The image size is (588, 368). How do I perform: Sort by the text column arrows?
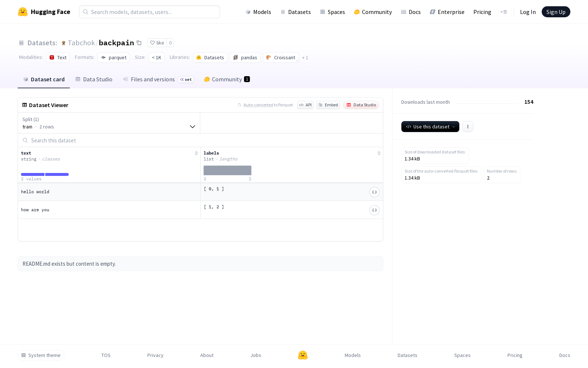click(196, 153)
